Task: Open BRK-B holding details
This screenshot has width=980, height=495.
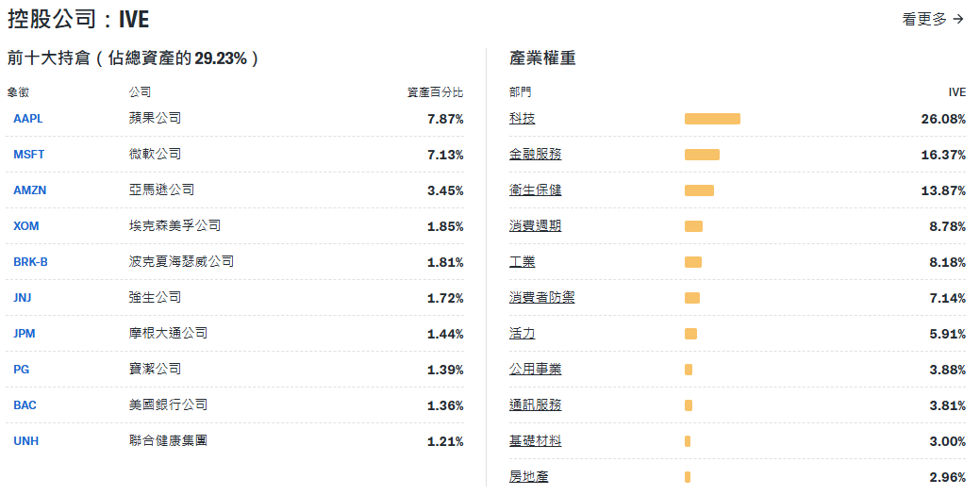Action: pyautogui.click(x=31, y=262)
